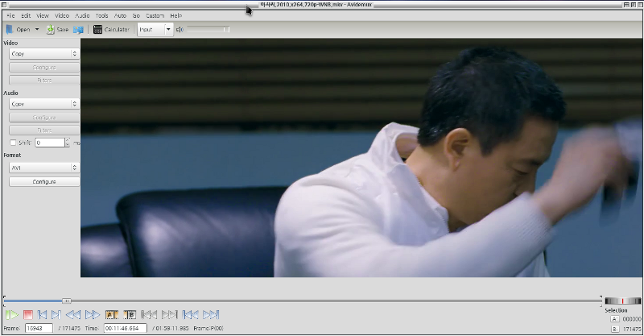Click the audio Shift value field

[50, 143]
